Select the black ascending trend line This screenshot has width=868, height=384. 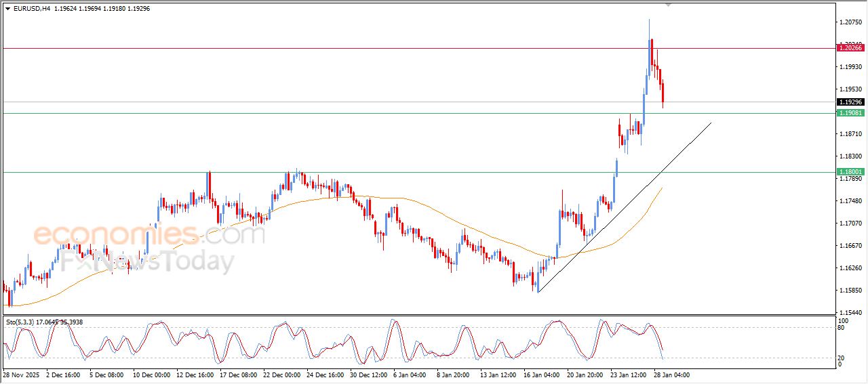(x=624, y=208)
